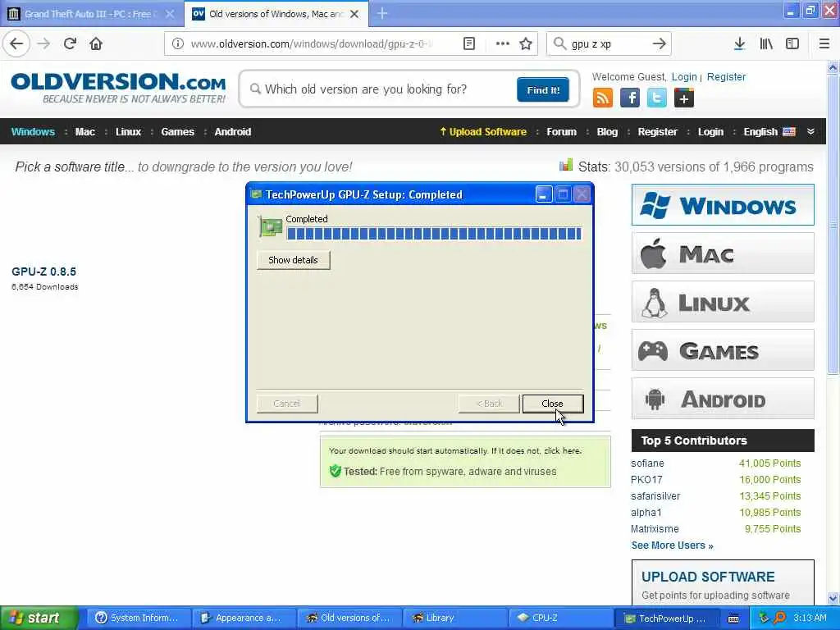
Task: Click the browser Back arrow button
Action: point(16,44)
